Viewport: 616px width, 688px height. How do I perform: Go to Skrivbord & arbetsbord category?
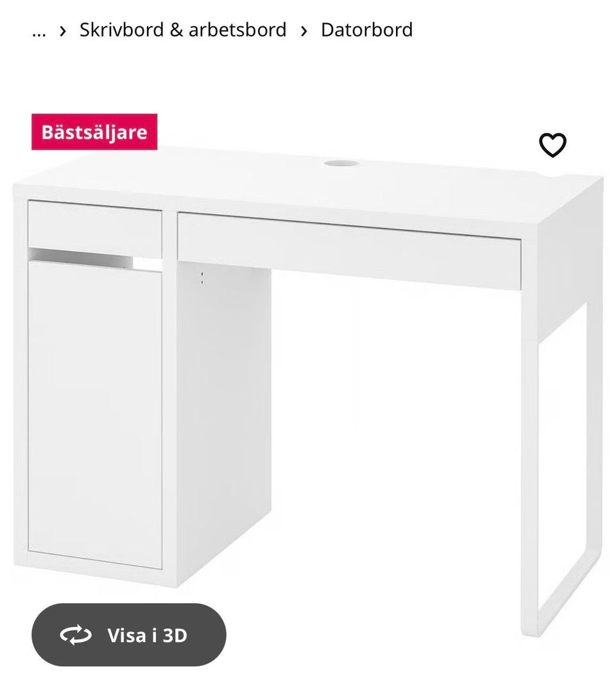tap(183, 30)
